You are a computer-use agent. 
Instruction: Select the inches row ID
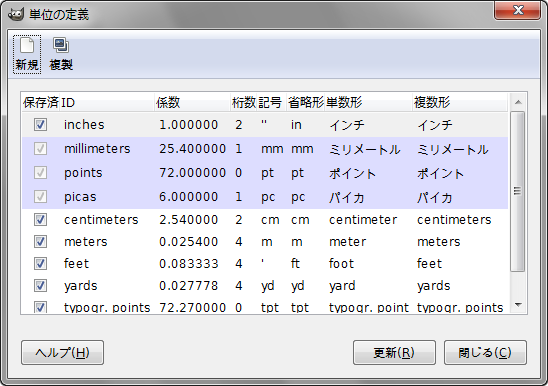coord(84,124)
